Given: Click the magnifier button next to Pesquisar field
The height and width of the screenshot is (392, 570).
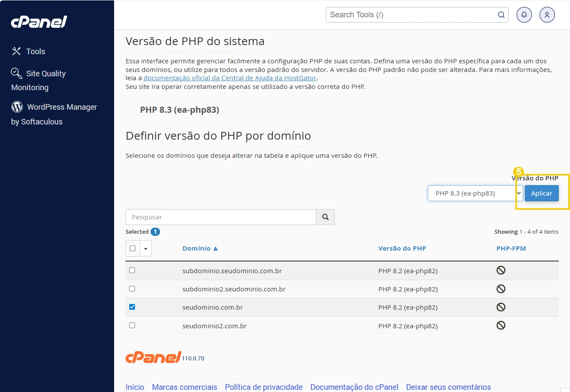Looking at the screenshot, I should click(x=325, y=217).
